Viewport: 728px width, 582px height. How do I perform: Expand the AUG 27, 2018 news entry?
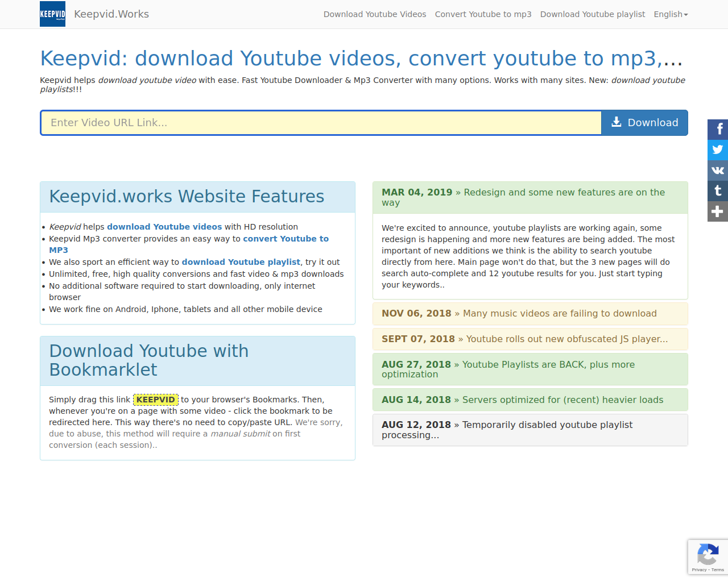(530, 369)
